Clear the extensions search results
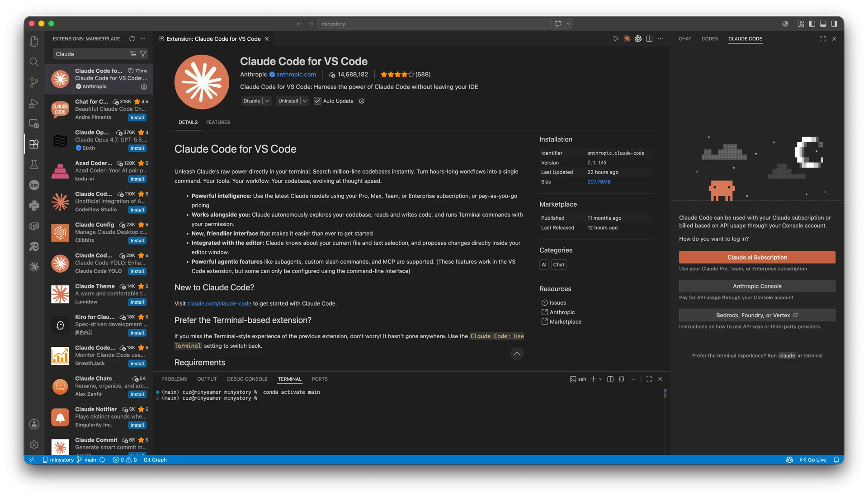Viewport: 868px width, 496px height. 133,54
